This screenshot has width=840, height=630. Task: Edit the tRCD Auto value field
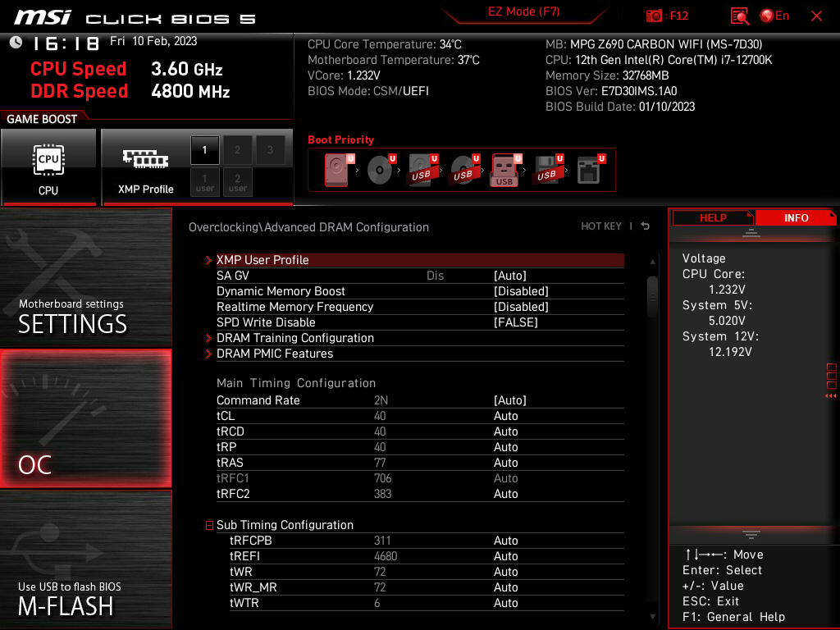tap(505, 431)
